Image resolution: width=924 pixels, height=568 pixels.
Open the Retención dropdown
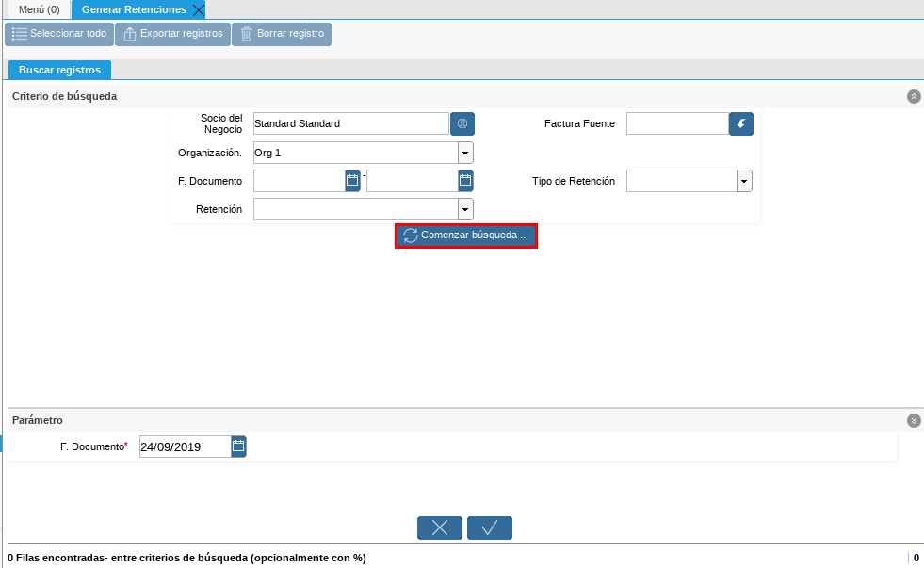point(465,209)
